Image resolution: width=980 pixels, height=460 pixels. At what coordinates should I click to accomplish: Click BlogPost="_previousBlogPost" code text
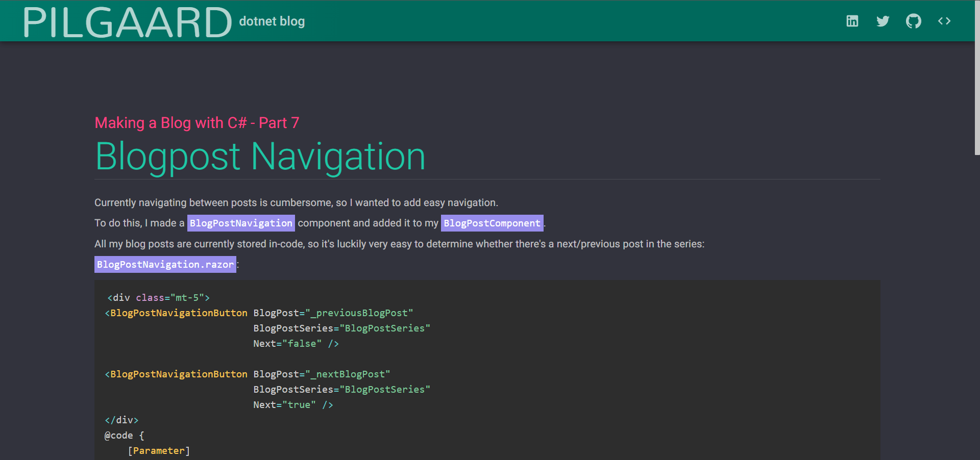point(333,313)
